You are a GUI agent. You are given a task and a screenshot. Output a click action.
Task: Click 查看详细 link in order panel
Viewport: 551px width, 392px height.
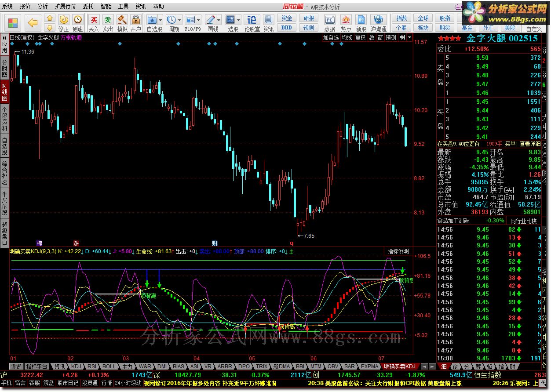[530, 144]
